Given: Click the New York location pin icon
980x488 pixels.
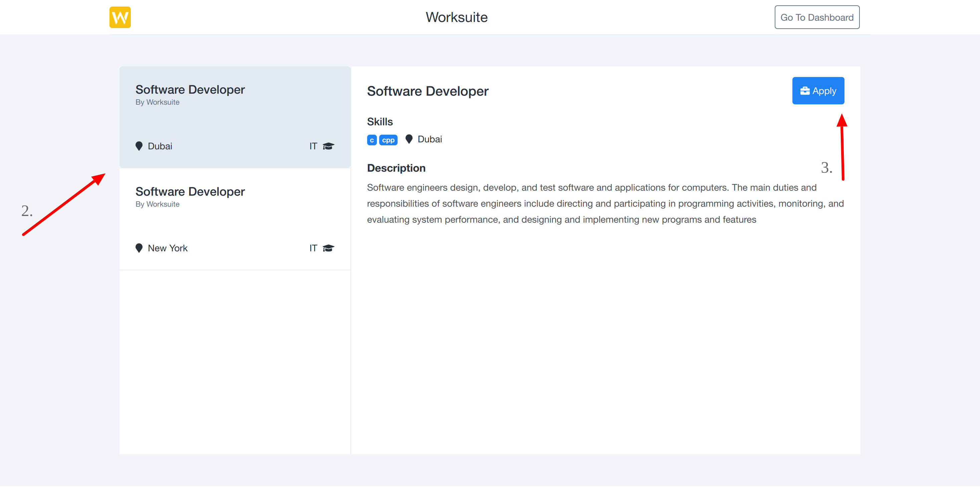Looking at the screenshot, I should tap(139, 248).
